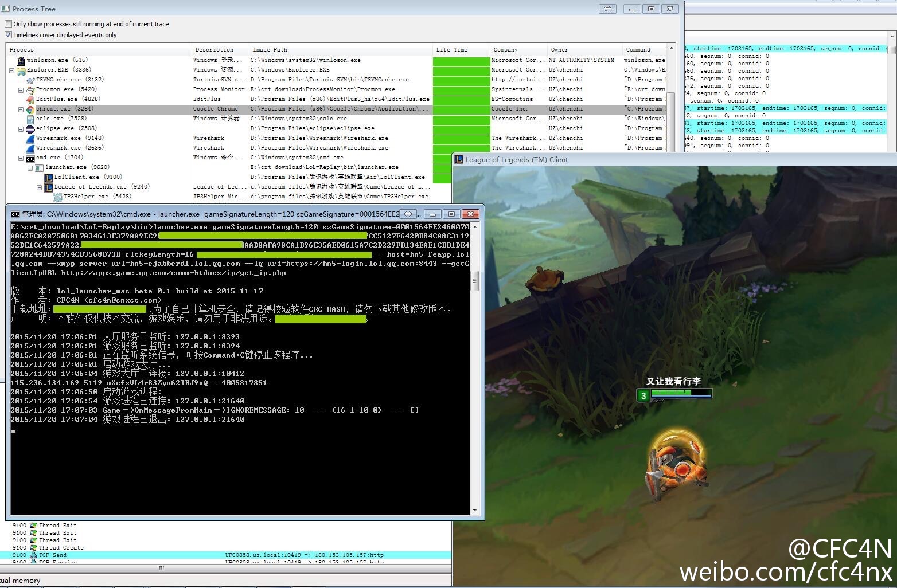The height and width of the screenshot is (588, 897).
Task: Expand the Procmon.exe (5420) tree node
Action: 21,90
